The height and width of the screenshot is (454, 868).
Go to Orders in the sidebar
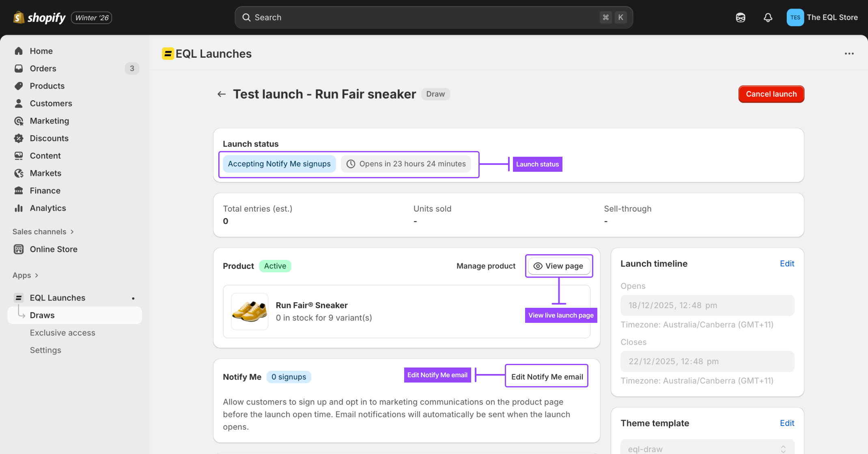click(x=43, y=68)
